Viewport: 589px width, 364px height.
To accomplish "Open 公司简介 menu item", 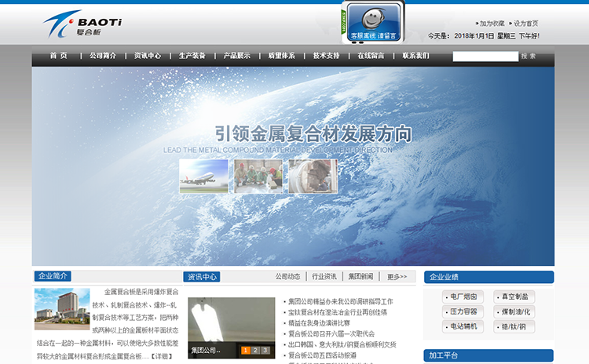I will click(x=103, y=56).
